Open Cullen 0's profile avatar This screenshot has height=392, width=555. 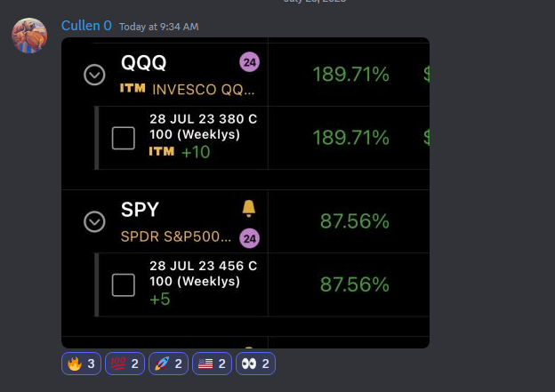tap(29, 36)
